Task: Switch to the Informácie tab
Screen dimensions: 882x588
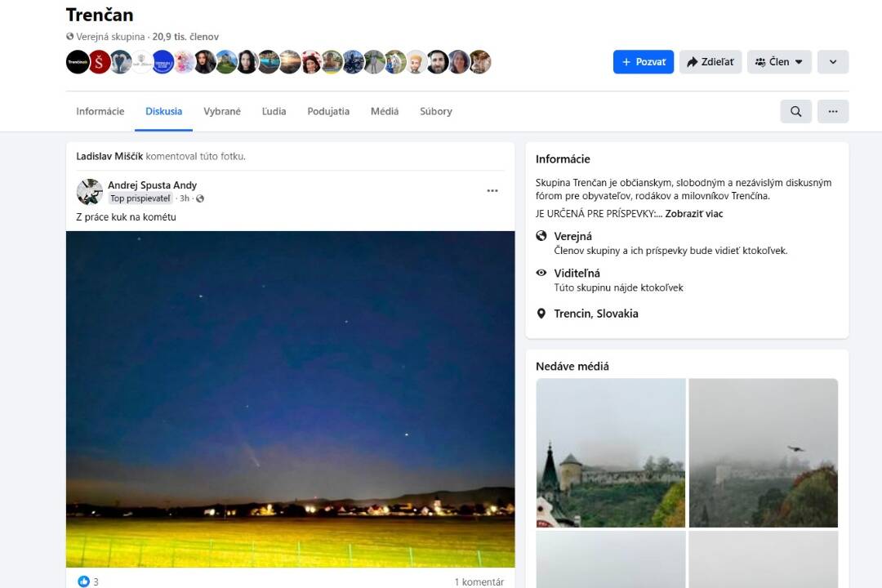Action: [x=100, y=112]
